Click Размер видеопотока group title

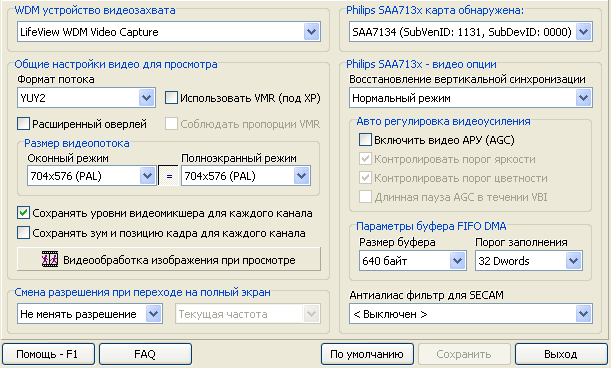click(x=77, y=143)
